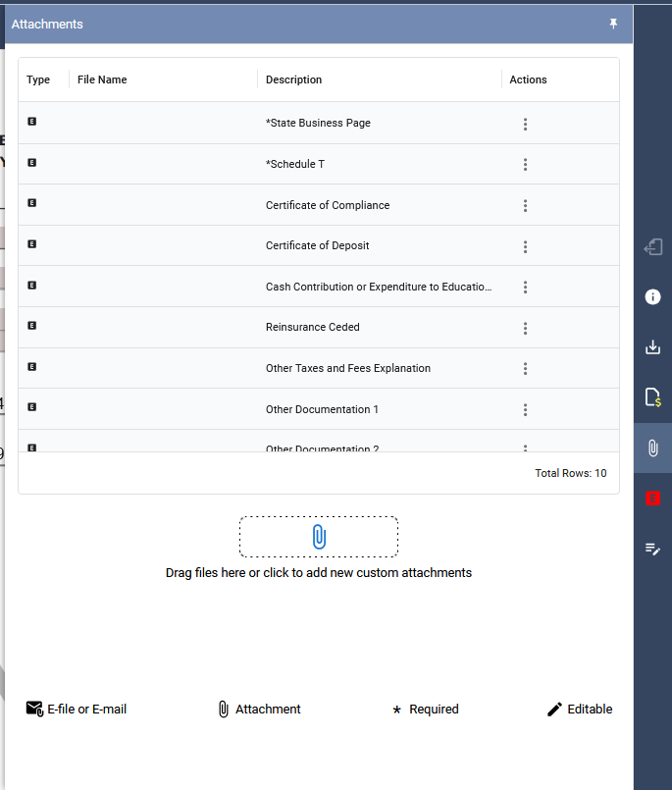Click the paperclip upload drop zone
The image size is (672, 790).
tap(319, 537)
